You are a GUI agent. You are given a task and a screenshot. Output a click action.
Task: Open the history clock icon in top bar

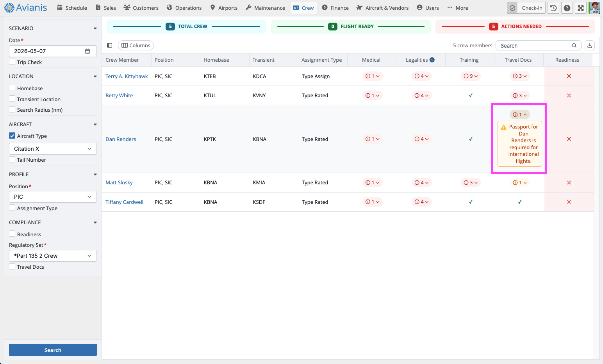point(553,8)
